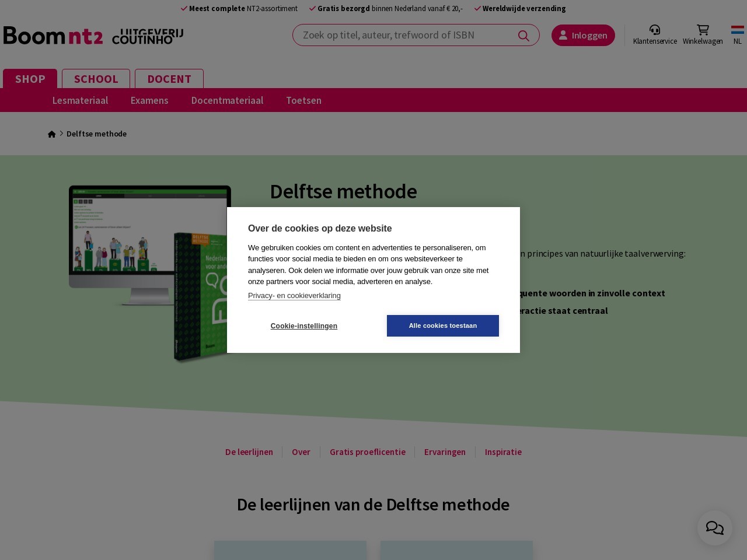Open the Docentmateriaal menu
Viewport: 747px width, 560px height.
pos(227,100)
